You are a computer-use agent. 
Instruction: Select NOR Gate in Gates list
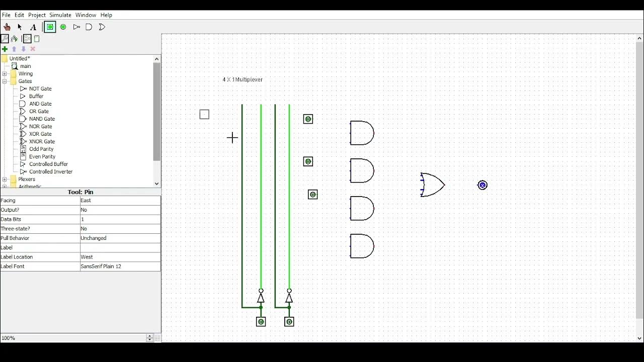click(40, 126)
